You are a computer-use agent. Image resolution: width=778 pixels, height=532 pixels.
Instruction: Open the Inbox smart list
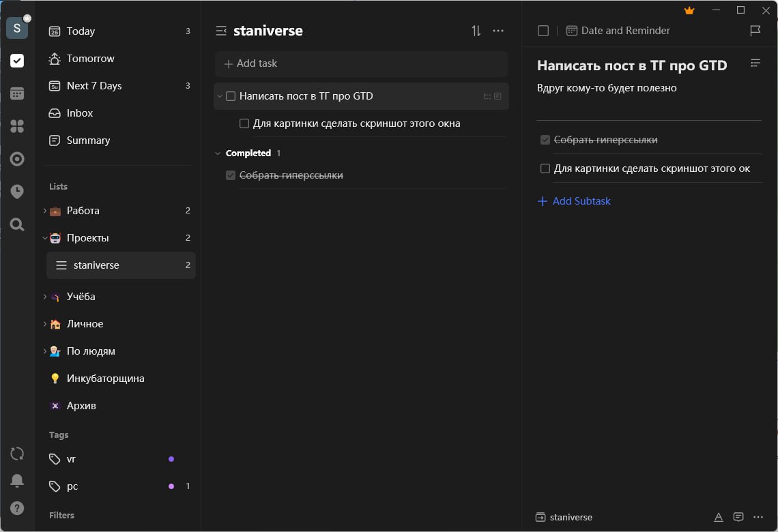click(79, 113)
